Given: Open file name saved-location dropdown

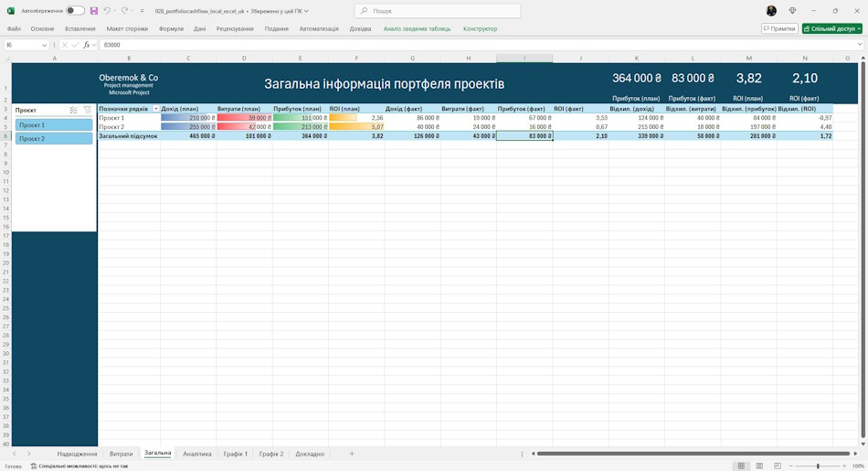Looking at the screenshot, I should coord(306,11).
